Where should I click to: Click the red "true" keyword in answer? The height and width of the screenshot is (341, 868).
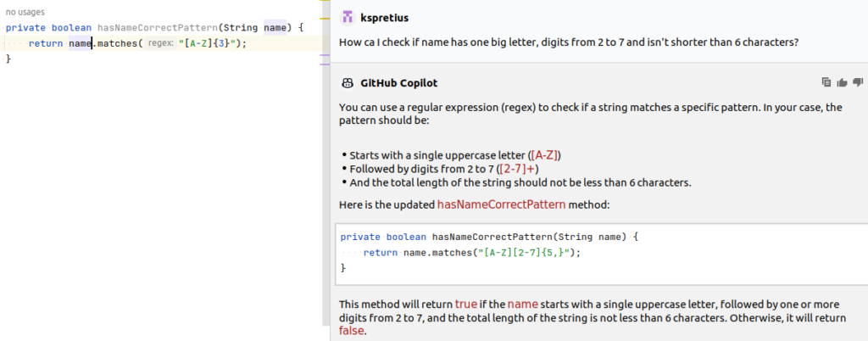click(x=465, y=304)
